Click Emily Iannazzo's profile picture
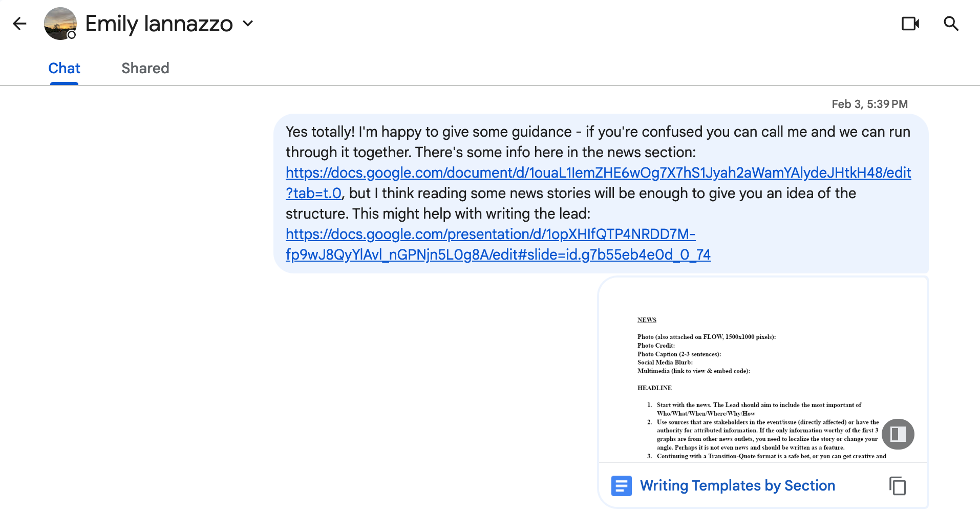 click(x=60, y=23)
